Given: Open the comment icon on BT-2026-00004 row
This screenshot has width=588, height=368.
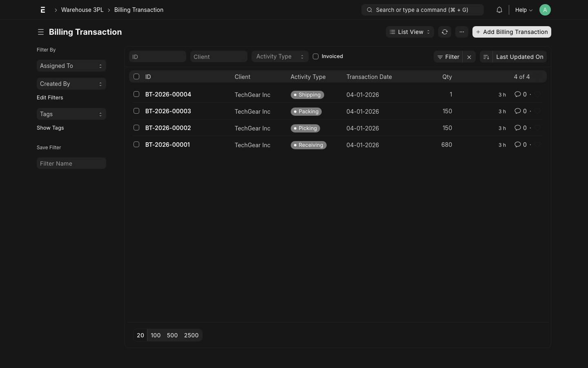Looking at the screenshot, I should (x=518, y=94).
